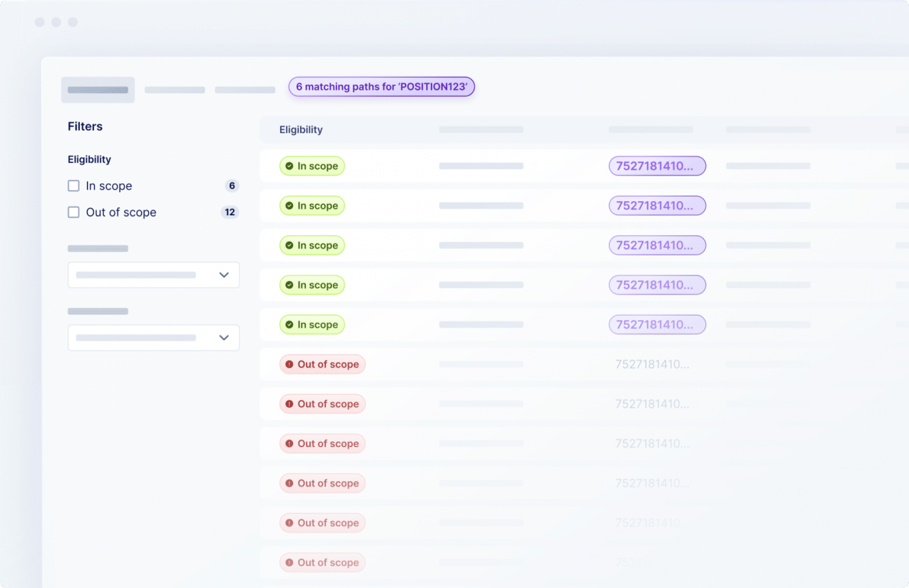Click the In scope badge in the topmost row
Screen dimensions: 909x588
pyautogui.click(x=312, y=166)
